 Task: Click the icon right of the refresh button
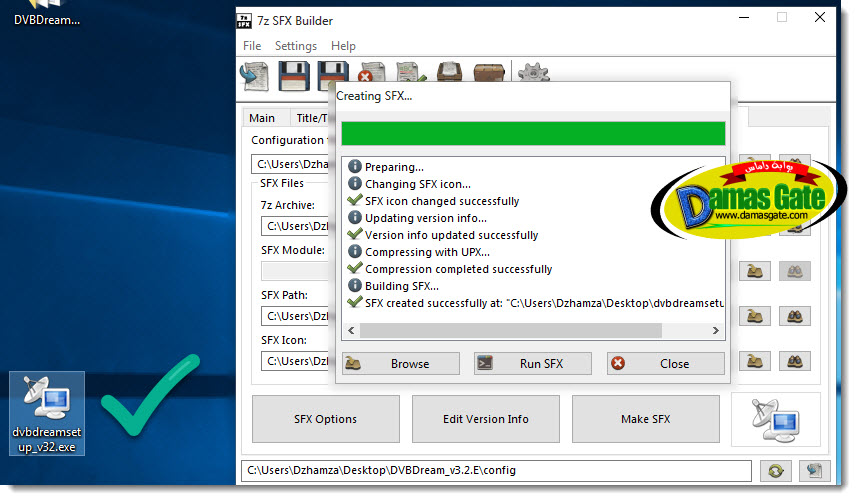pyautogui.click(x=815, y=471)
